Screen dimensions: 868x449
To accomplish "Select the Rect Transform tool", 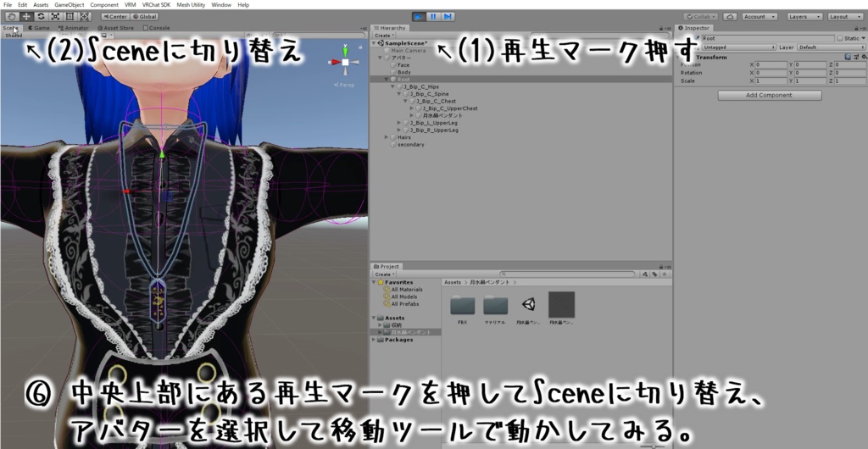I will coord(70,17).
